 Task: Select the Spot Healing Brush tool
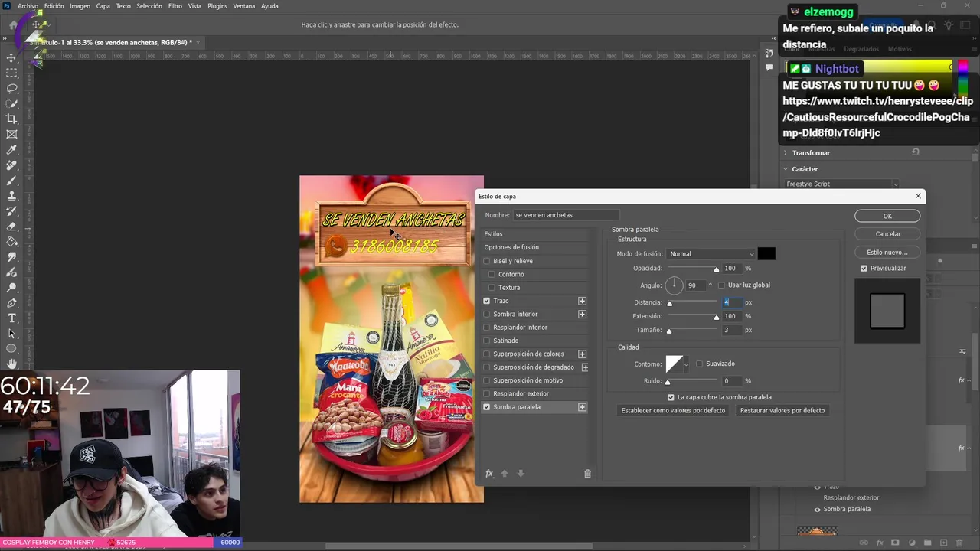pyautogui.click(x=11, y=165)
